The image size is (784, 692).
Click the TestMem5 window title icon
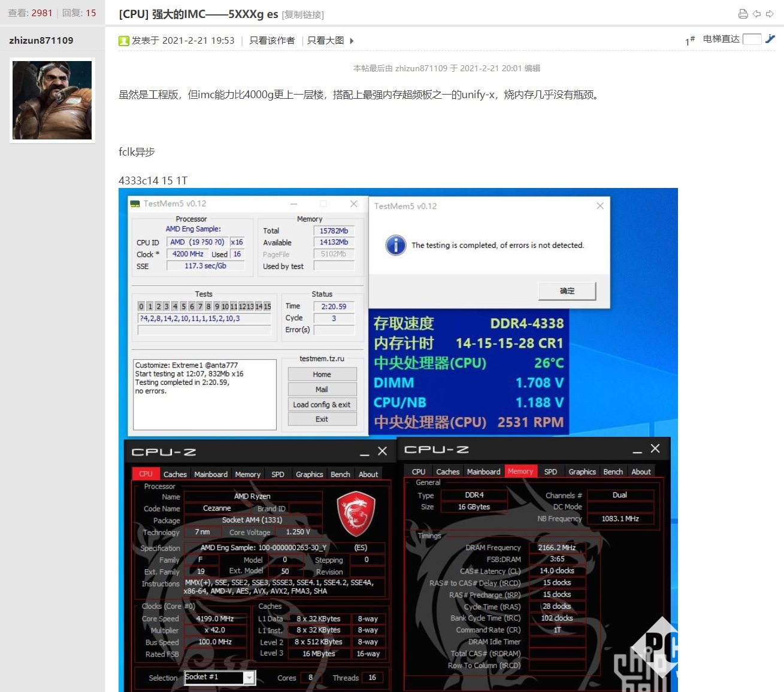point(135,204)
